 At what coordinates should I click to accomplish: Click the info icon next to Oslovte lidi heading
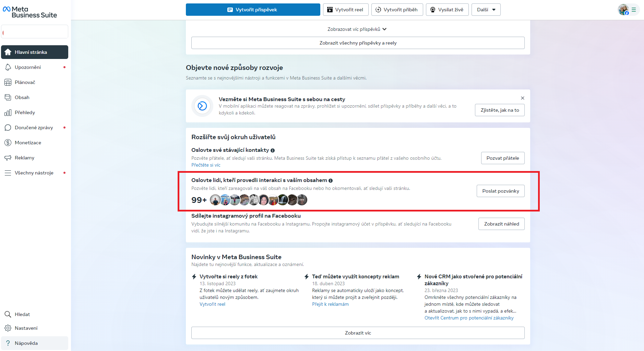tap(331, 181)
